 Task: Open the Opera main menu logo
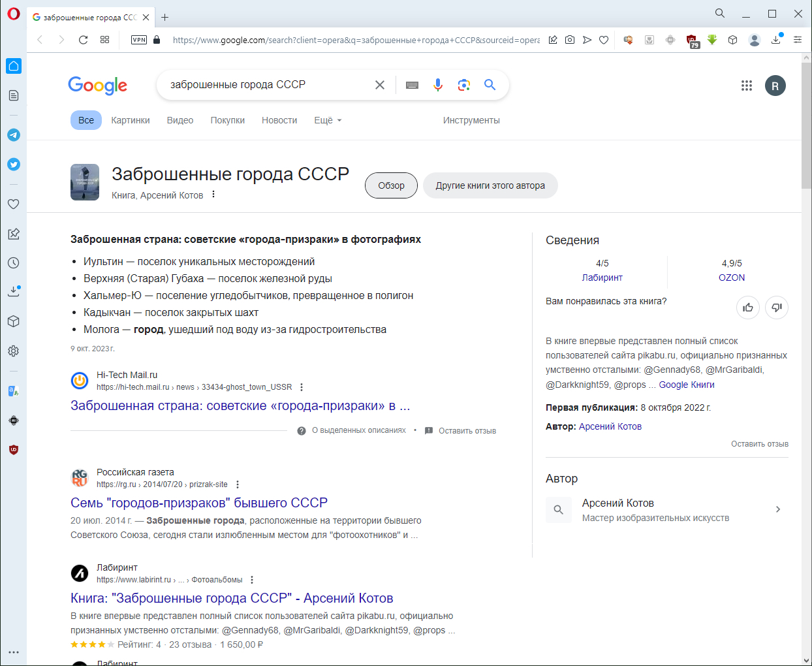pos(13,14)
